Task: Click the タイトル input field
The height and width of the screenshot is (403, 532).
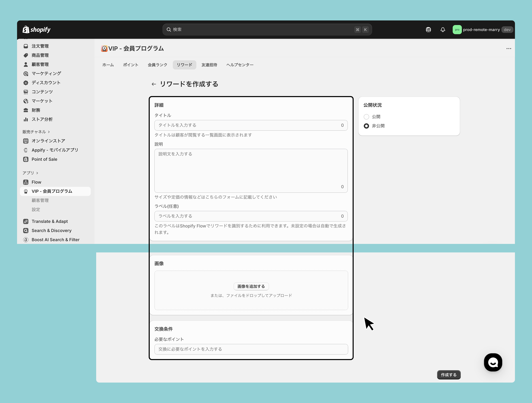Action: pyautogui.click(x=248, y=125)
